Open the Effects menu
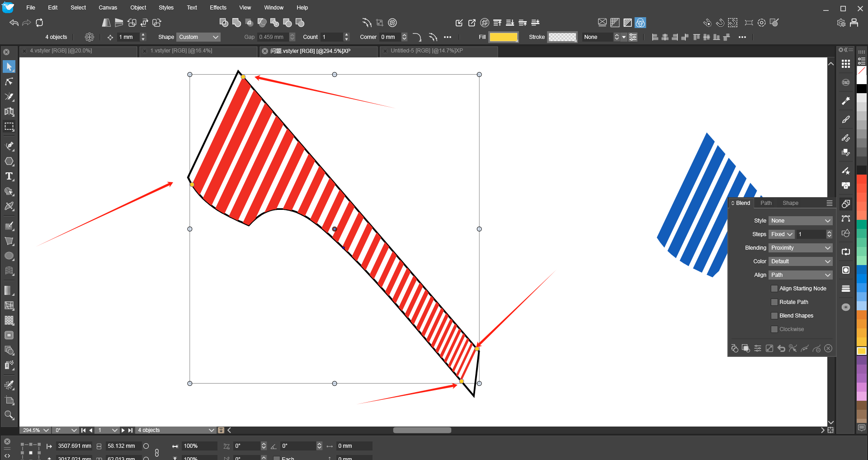Image resolution: width=868 pixels, height=460 pixels. pos(218,8)
